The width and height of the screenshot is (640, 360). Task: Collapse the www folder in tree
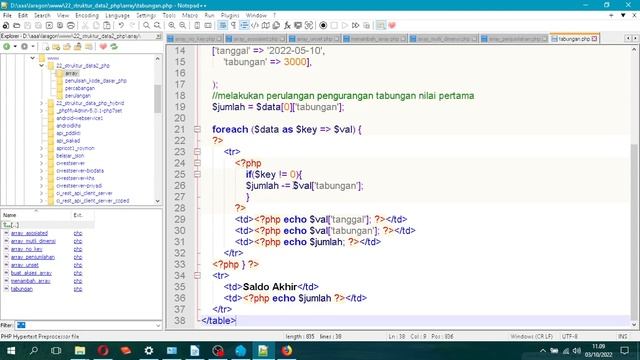point(32,58)
